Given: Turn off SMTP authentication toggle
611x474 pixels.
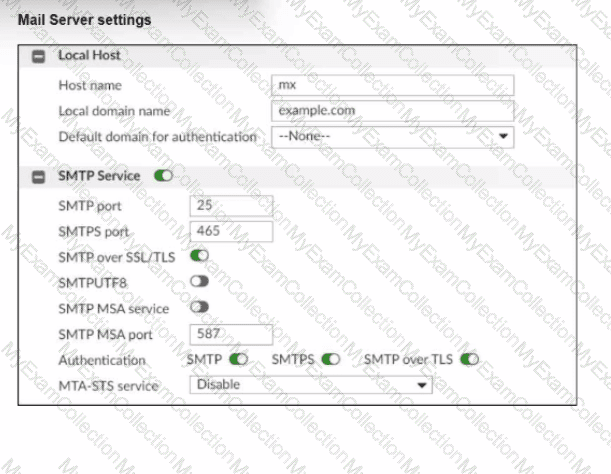Looking at the screenshot, I should pos(238,359).
